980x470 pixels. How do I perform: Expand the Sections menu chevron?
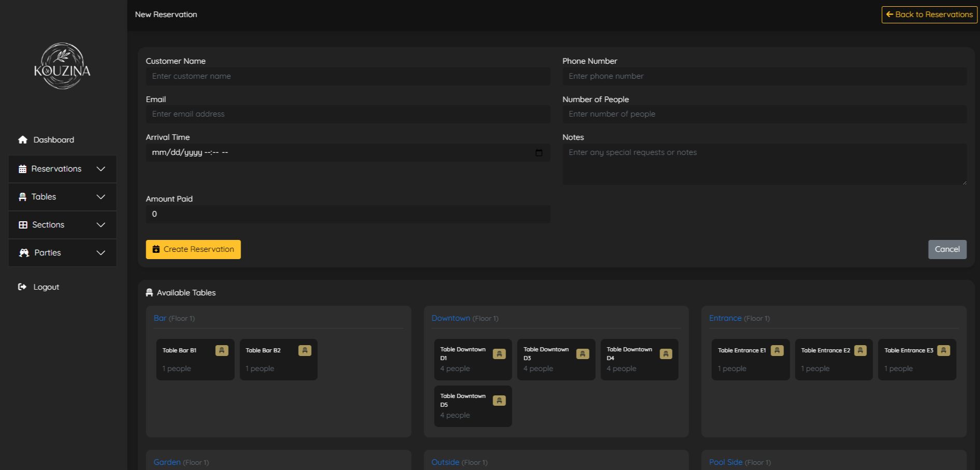pyautogui.click(x=101, y=225)
